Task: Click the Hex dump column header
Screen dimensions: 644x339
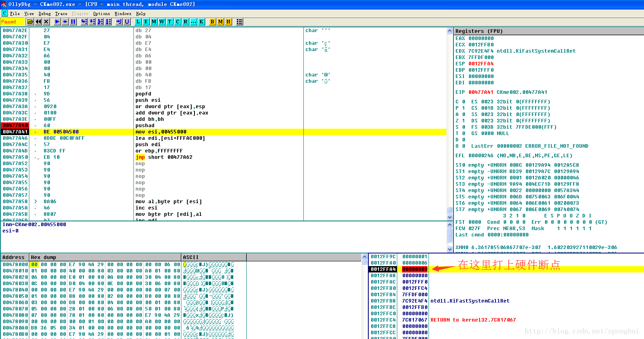Action: pyautogui.click(x=105, y=257)
